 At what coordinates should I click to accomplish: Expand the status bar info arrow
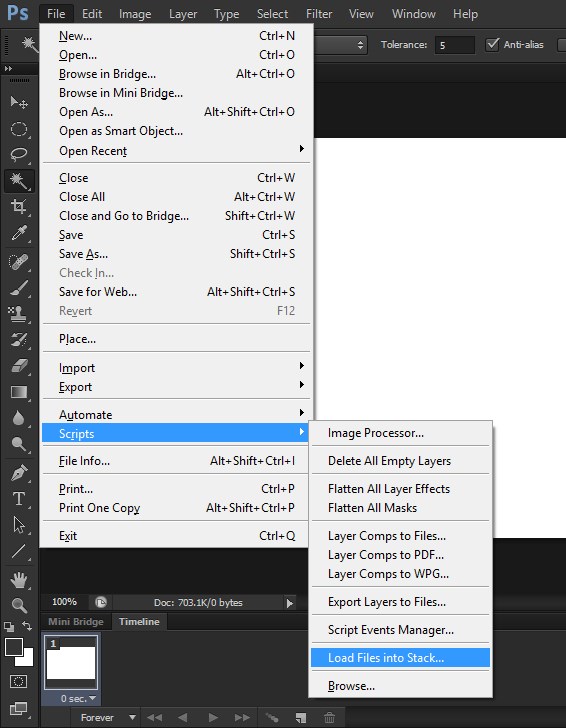pyautogui.click(x=290, y=603)
